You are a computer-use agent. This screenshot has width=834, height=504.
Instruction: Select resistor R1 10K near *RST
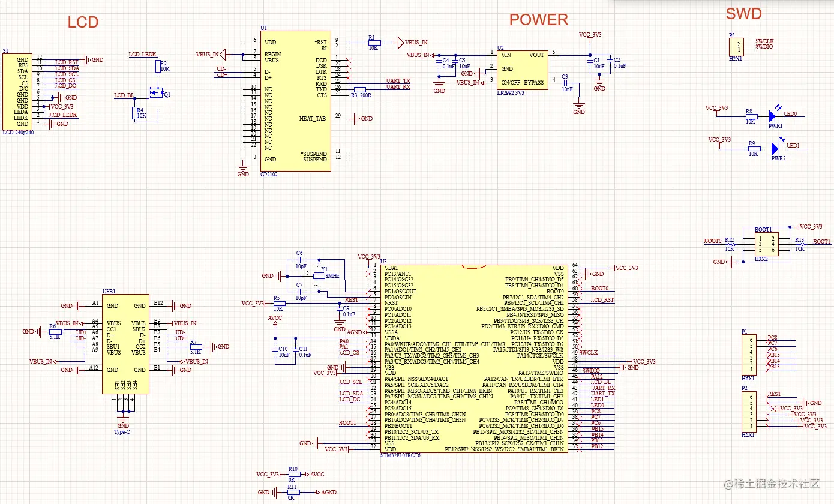tap(374, 42)
